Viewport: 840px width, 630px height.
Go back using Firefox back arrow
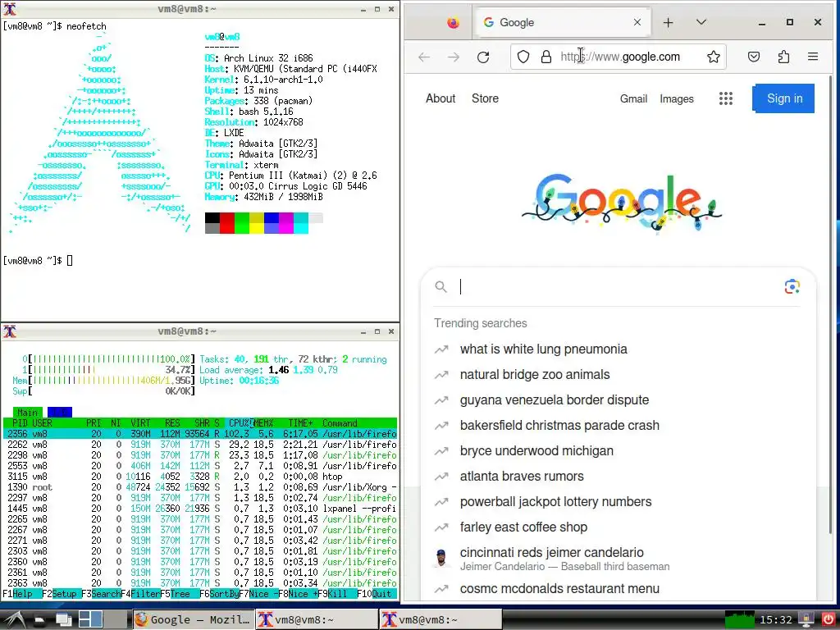tap(424, 57)
